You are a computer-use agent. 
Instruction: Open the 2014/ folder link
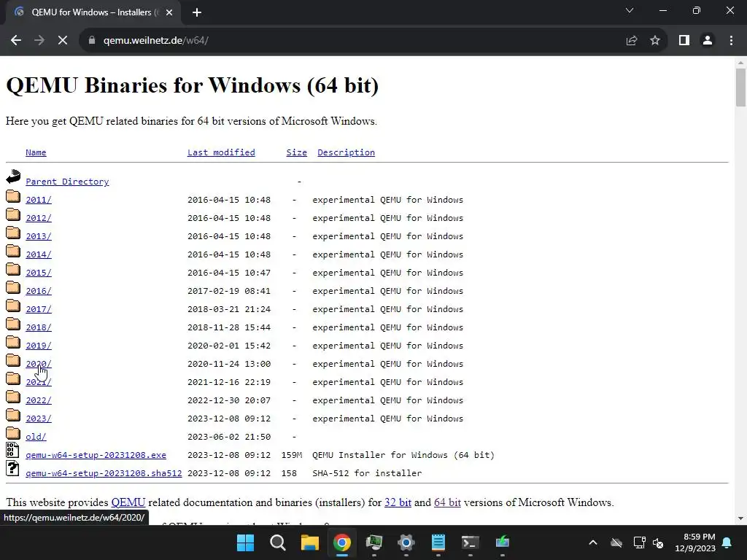point(39,254)
